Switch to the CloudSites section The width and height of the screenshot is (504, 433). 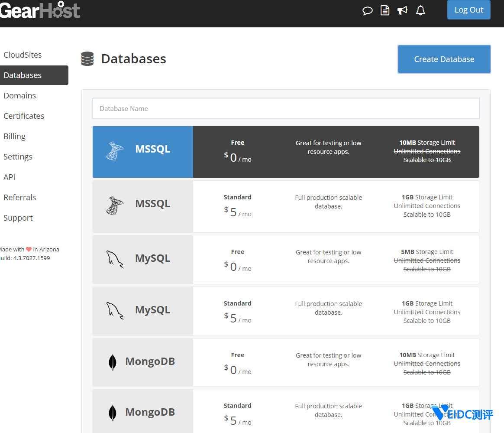23,55
